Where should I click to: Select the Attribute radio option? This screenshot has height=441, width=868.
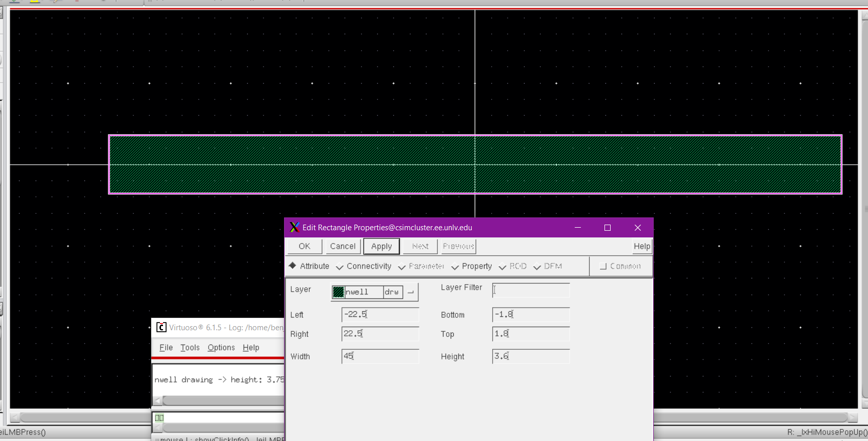[x=293, y=266]
